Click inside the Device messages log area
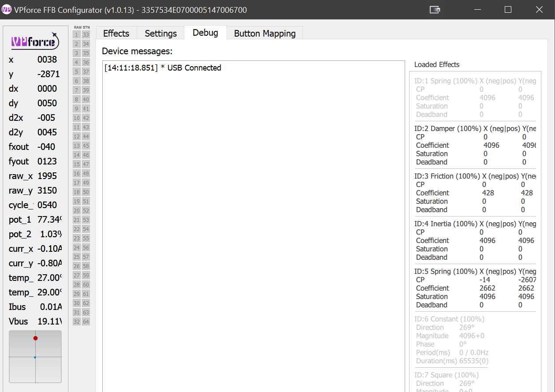The width and height of the screenshot is (555, 392). coord(253,226)
